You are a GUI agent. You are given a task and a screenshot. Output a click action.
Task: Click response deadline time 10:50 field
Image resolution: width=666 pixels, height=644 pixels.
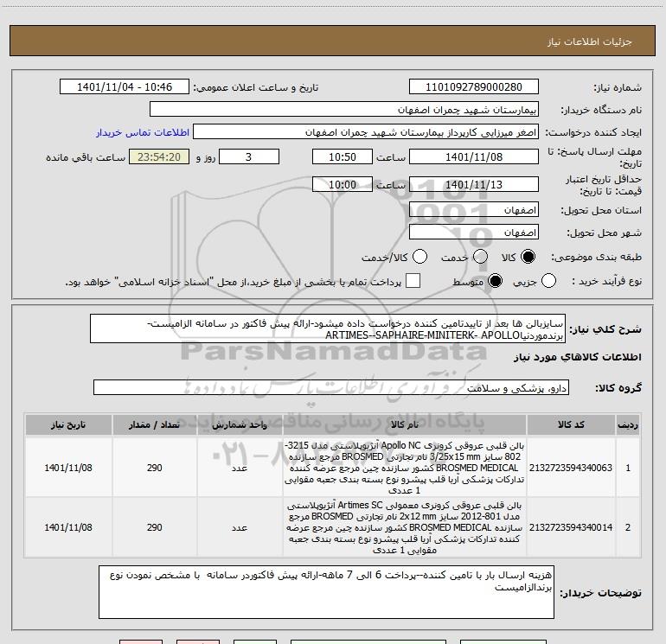(x=343, y=156)
